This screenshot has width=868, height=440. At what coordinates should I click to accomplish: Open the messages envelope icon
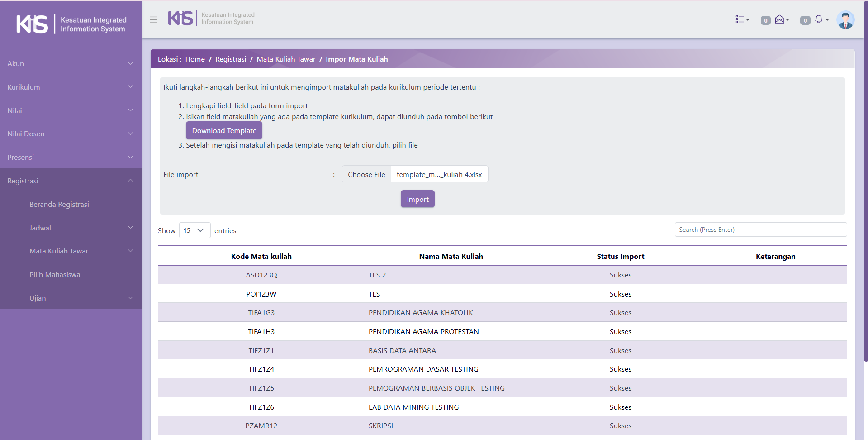click(x=781, y=19)
